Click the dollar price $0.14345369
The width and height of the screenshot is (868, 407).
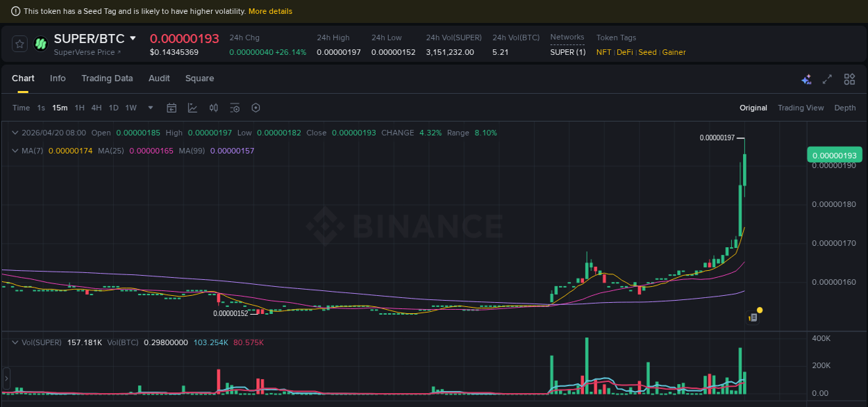(174, 52)
